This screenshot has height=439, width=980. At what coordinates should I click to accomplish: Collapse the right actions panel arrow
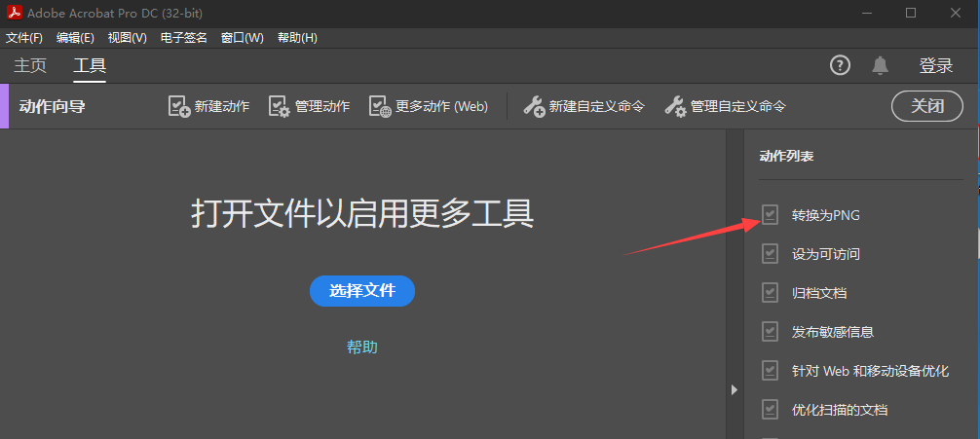[735, 389]
